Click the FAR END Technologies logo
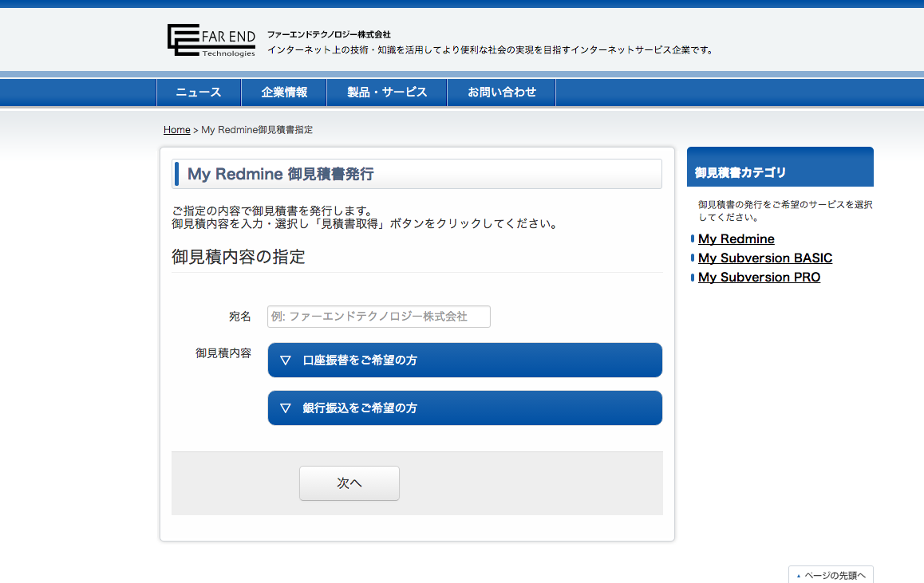This screenshot has width=924, height=583. (211, 40)
